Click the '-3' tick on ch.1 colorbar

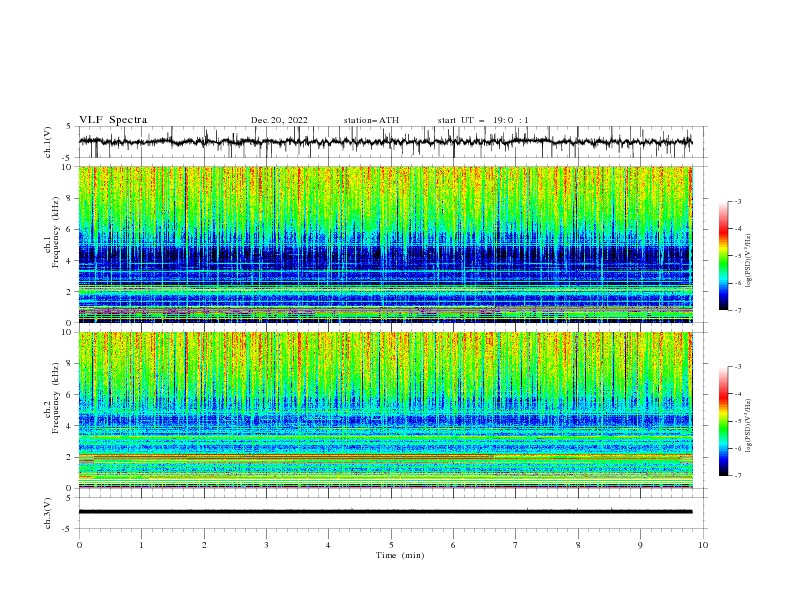tap(738, 201)
